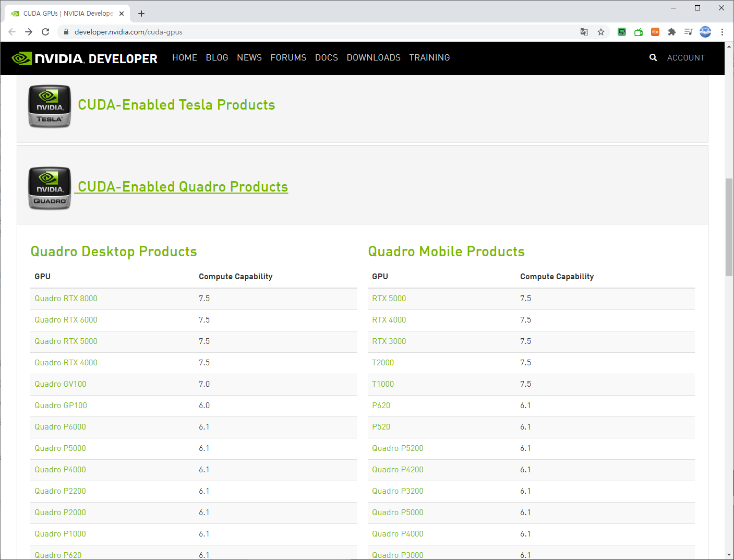Open mobile Quadro P4000 link
This screenshot has height=560, width=734.
click(398, 534)
